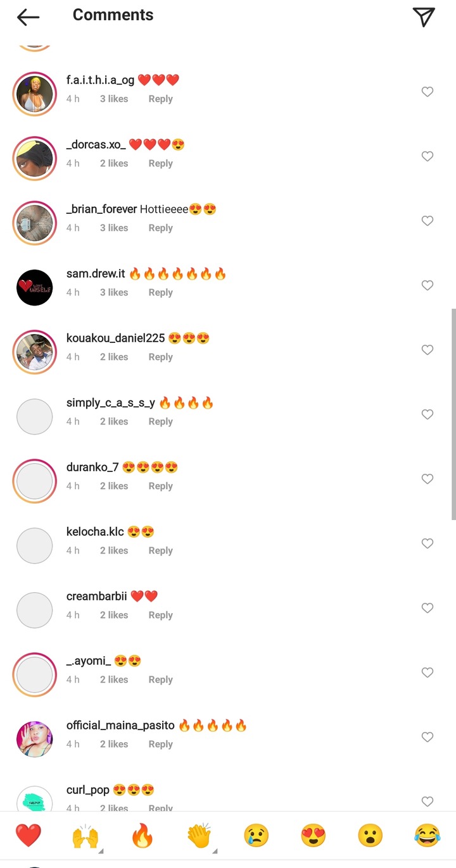Open _dorcas.xo_ profile username

tap(96, 144)
